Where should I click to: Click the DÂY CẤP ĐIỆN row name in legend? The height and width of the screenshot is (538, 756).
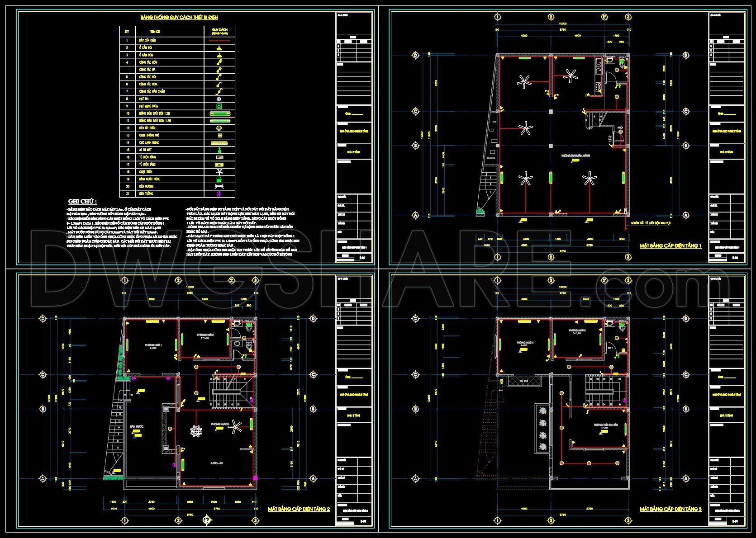coord(147,40)
